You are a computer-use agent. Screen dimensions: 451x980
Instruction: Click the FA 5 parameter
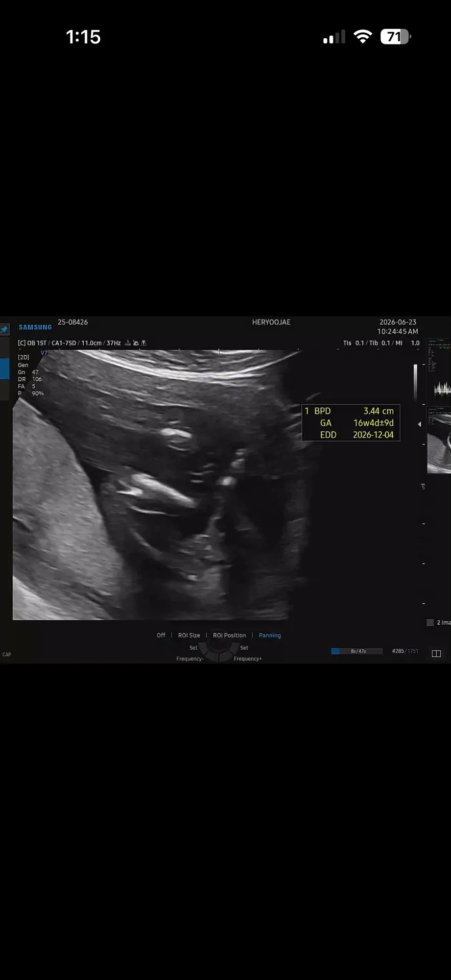[x=27, y=386]
